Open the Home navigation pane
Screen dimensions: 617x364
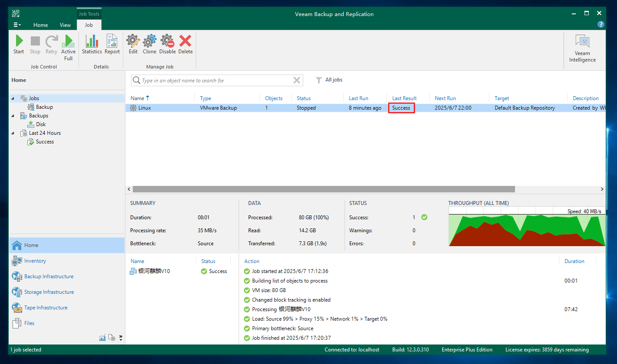pos(66,245)
